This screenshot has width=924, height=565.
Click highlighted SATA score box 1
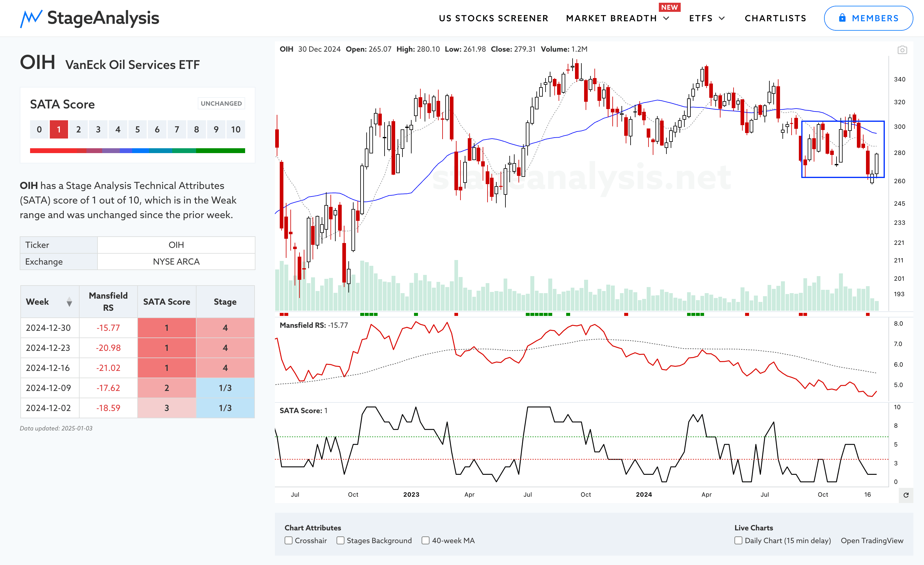coord(59,130)
